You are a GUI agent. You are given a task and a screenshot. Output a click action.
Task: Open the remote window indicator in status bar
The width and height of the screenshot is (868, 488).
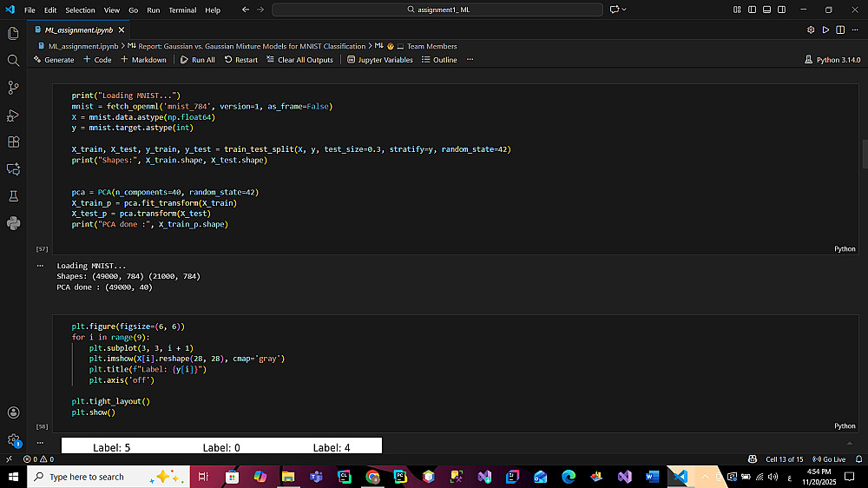click(x=9, y=459)
